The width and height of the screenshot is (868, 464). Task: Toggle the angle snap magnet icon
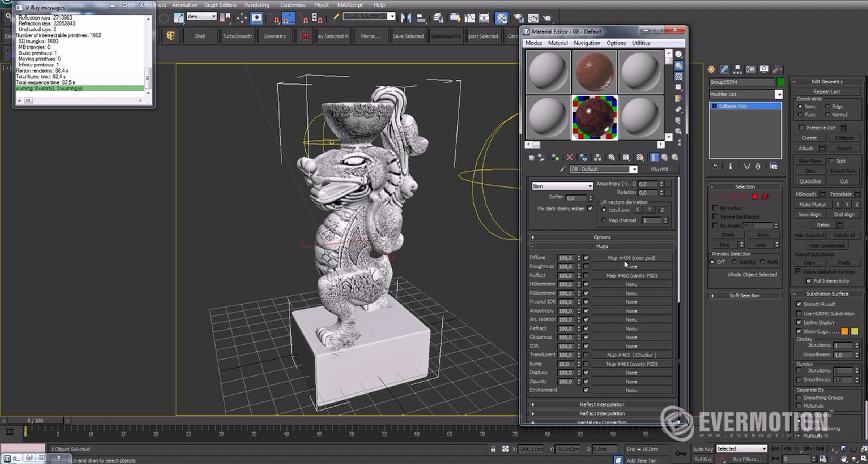pyautogui.click(x=288, y=18)
